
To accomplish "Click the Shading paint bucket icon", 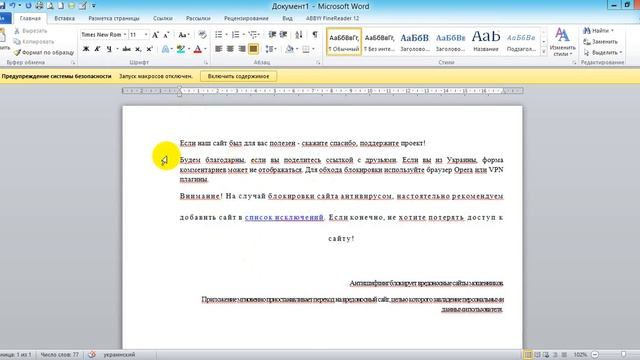I will click(289, 49).
